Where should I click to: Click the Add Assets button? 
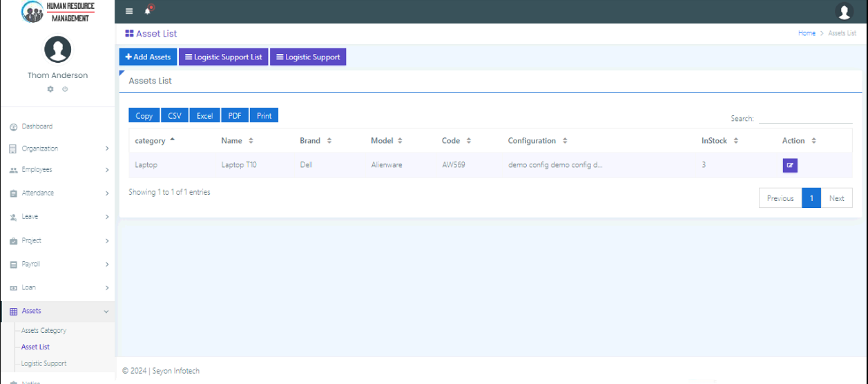(x=148, y=57)
